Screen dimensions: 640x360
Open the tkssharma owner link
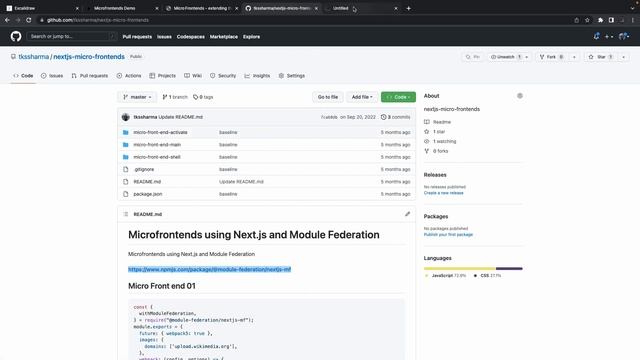click(33, 57)
